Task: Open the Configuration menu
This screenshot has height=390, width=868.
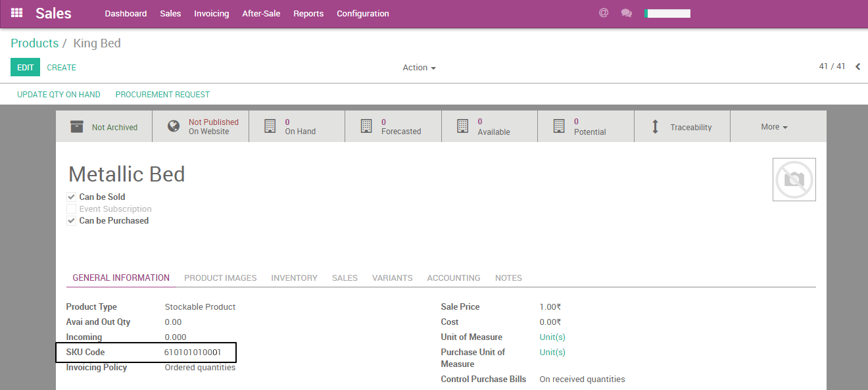Action: point(362,14)
